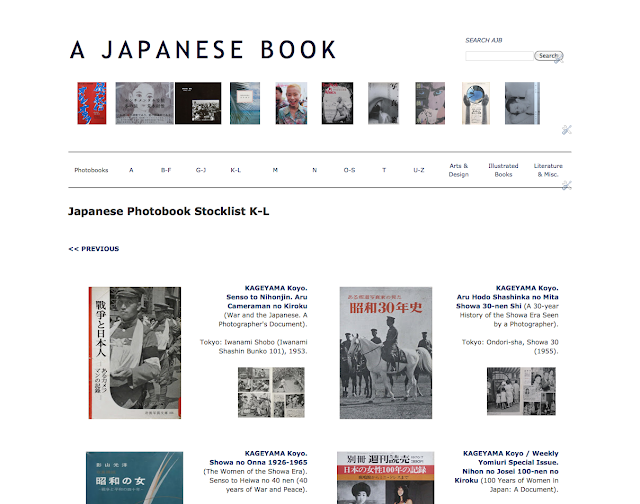The image size is (640, 504).
Task: Open Showa 30-nen Shi title link
Action: tap(507, 302)
